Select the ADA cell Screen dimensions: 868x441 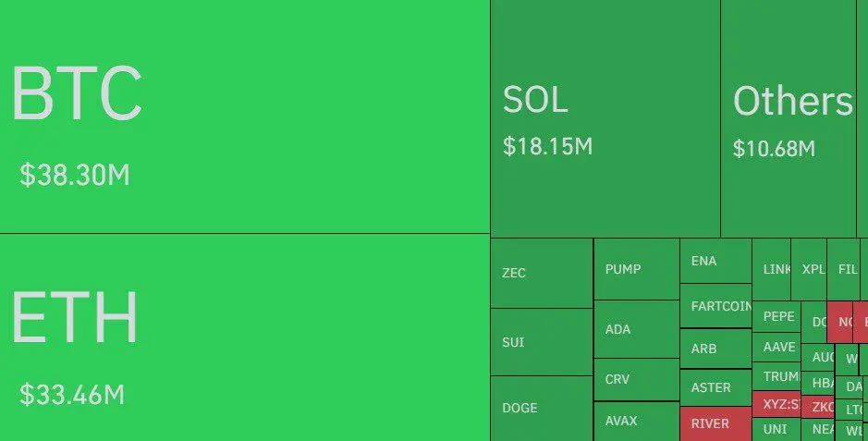637,329
